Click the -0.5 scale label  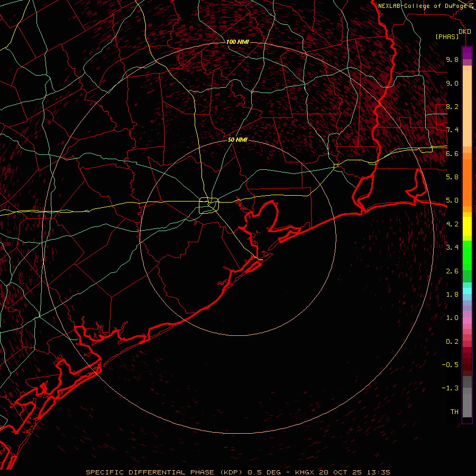[450, 364]
